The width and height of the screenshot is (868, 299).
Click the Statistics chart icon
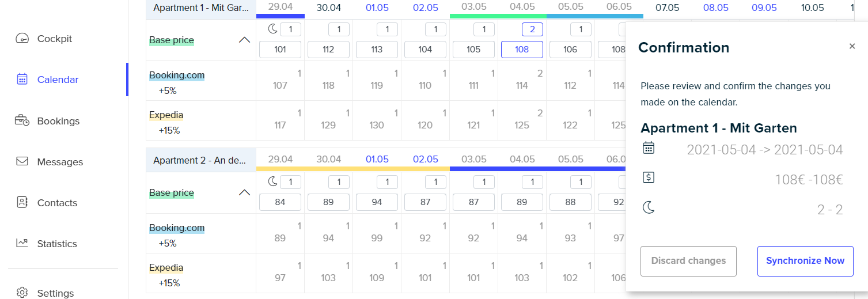pos(22,243)
